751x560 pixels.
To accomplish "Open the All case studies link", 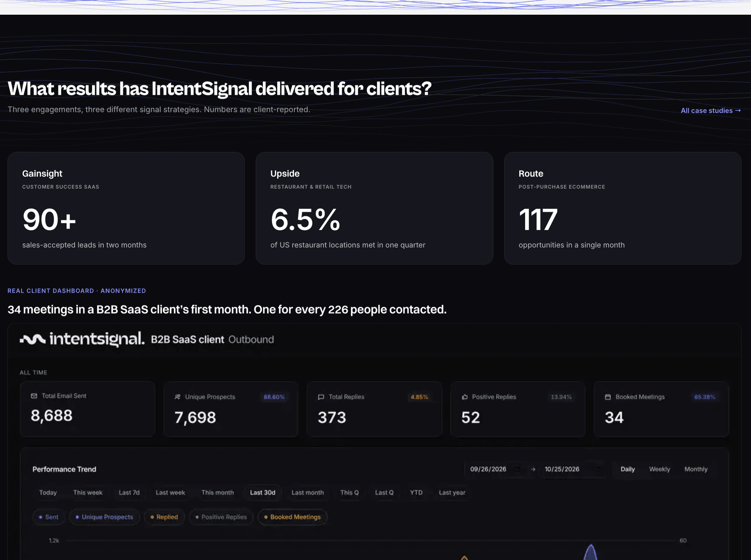I will 711,110.
